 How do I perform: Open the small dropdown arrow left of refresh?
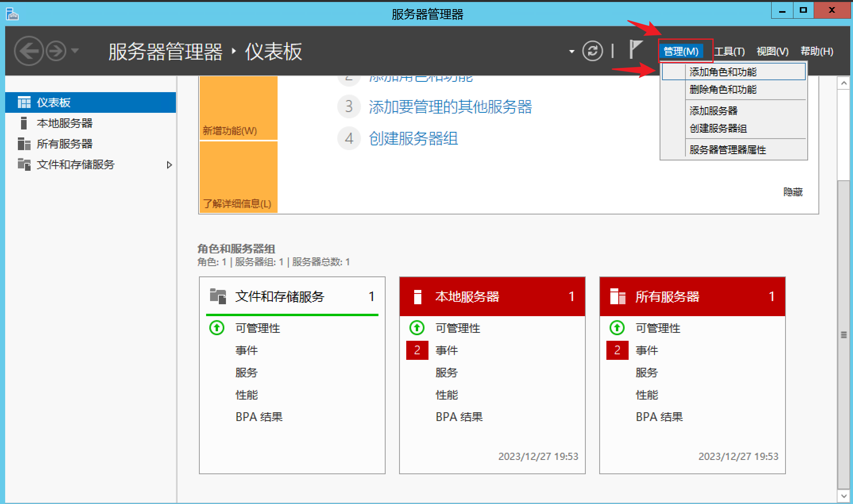(x=571, y=51)
